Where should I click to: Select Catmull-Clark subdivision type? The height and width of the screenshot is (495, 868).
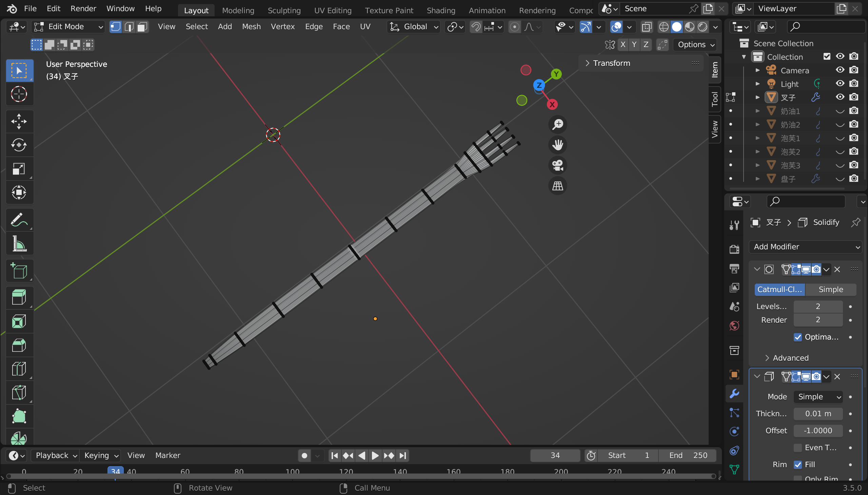[780, 290]
